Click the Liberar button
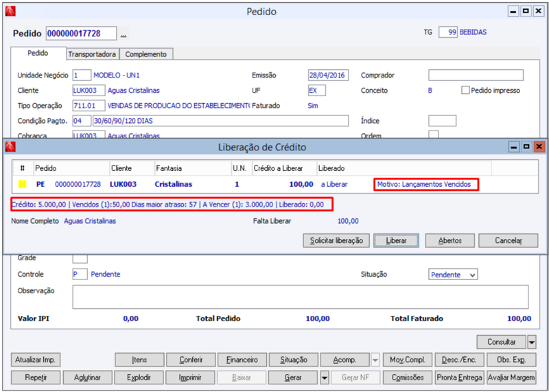Screen dimensions: 549x392 coord(396,241)
